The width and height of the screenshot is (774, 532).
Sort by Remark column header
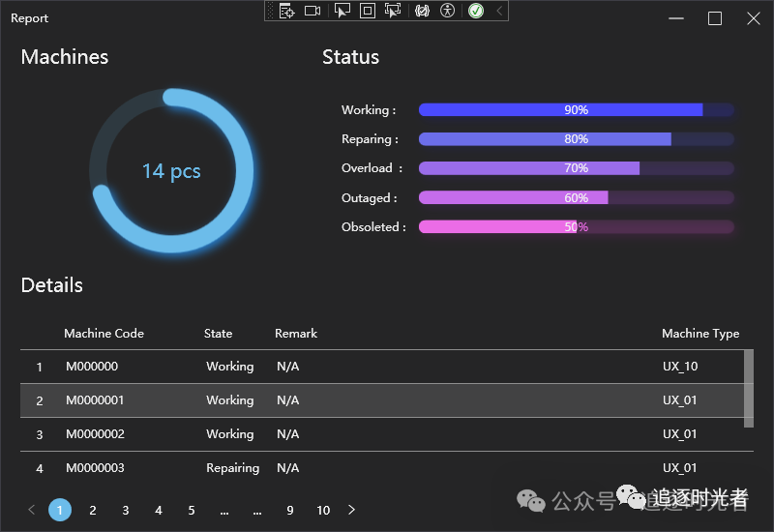296,334
